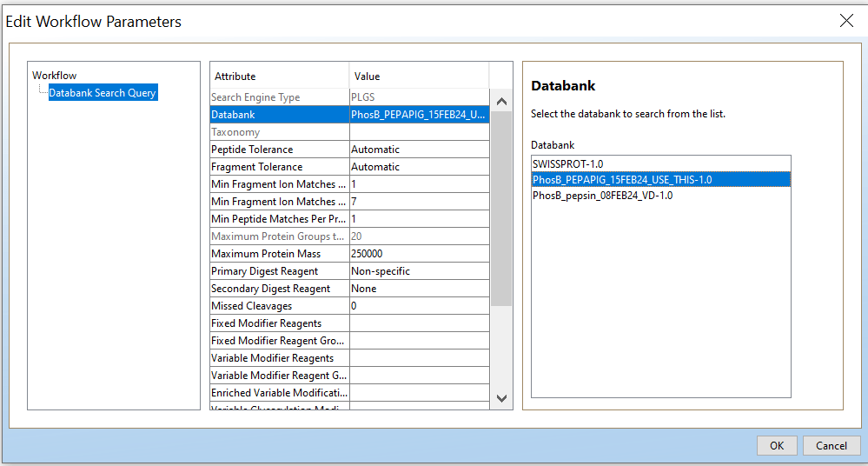Select Databank Search Query tree node
This screenshot has height=466, width=868.
pos(103,93)
